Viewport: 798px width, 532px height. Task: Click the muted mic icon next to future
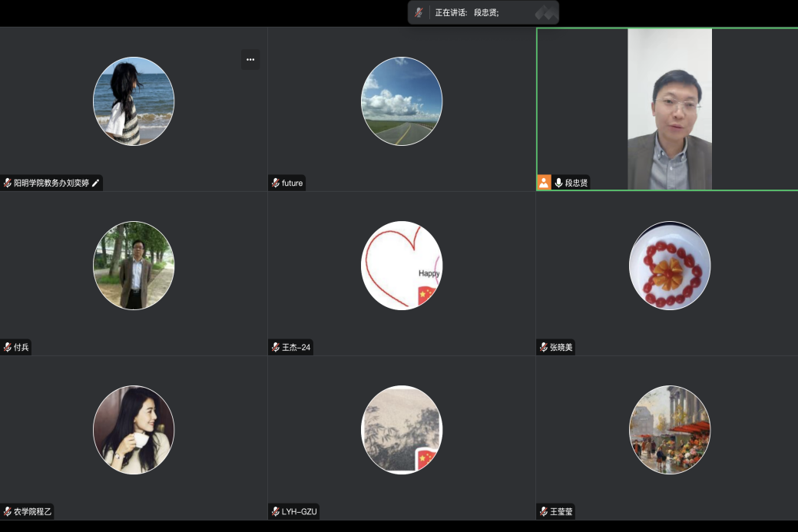point(276,183)
